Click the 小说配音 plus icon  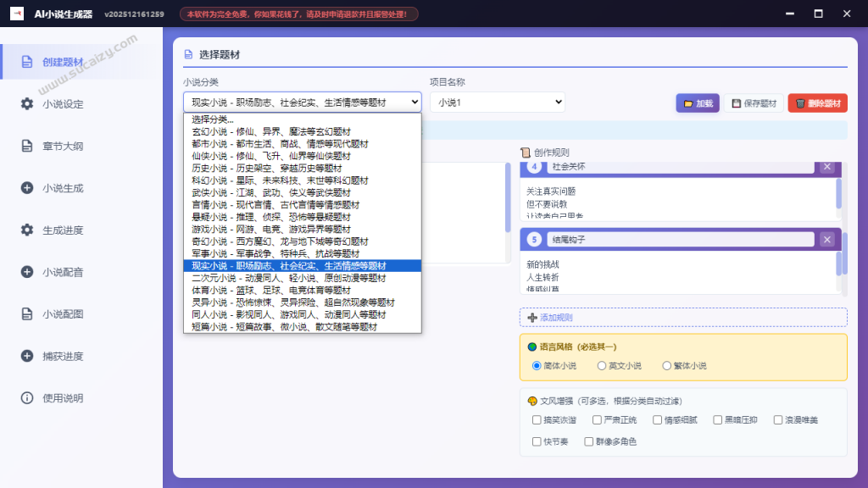[27, 272]
